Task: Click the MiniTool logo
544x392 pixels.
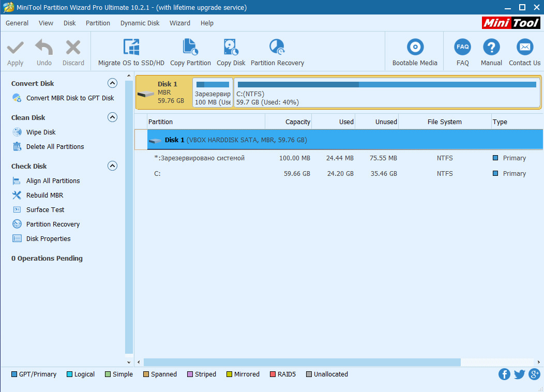Action: pyautogui.click(x=511, y=23)
